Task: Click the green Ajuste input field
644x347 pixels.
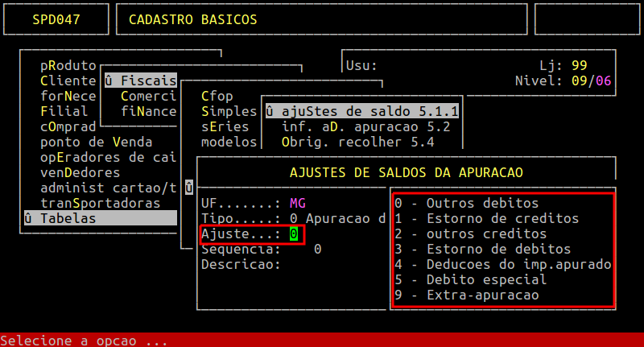Action: click(294, 234)
